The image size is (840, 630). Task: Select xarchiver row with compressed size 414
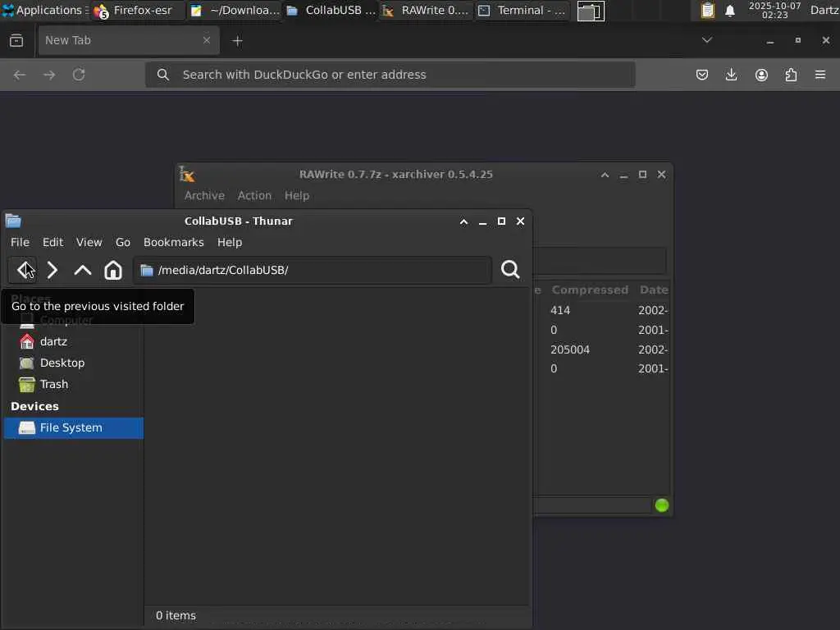[x=601, y=310]
